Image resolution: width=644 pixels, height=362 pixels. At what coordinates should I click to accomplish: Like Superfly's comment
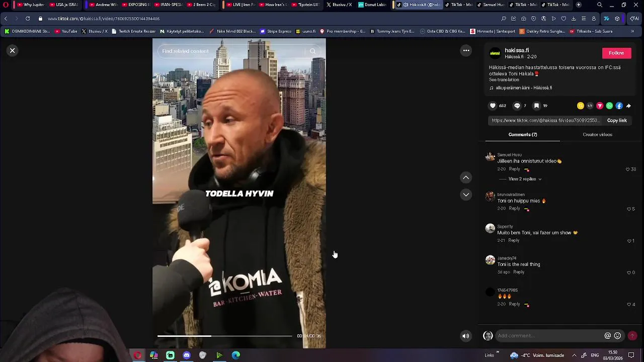[629, 241]
